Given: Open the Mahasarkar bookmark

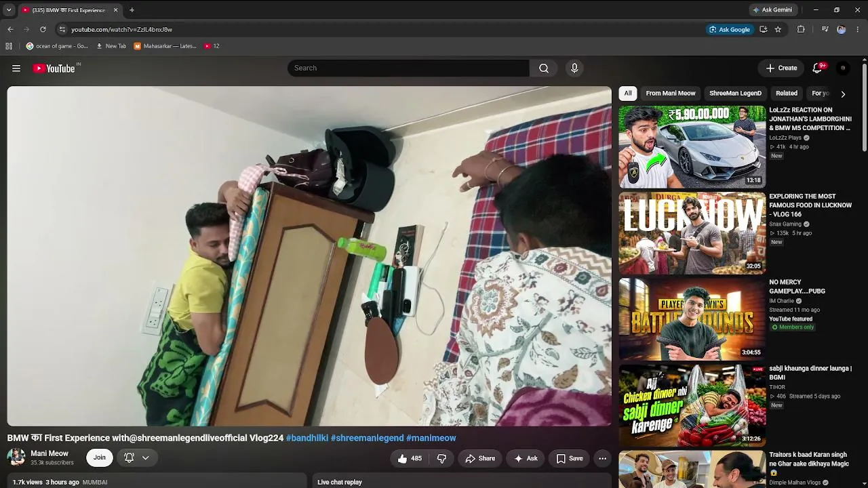Looking at the screenshot, I should pyautogui.click(x=165, y=46).
